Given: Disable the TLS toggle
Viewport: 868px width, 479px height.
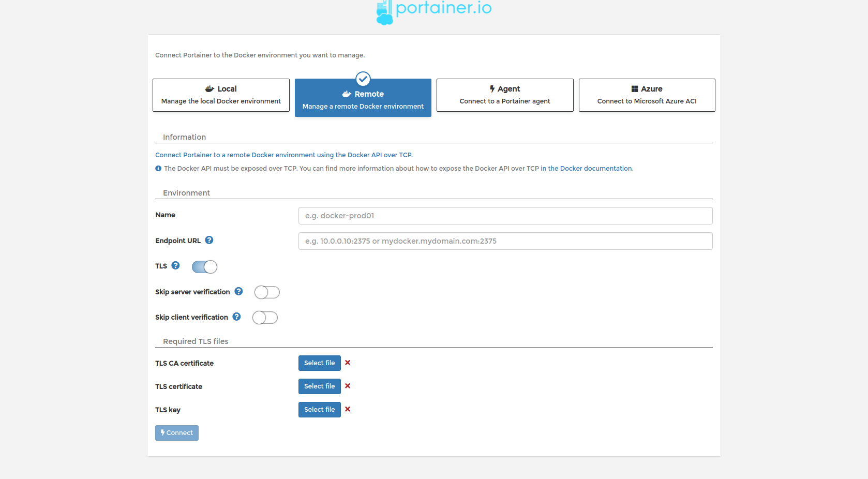Looking at the screenshot, I should tap(204, 267).
